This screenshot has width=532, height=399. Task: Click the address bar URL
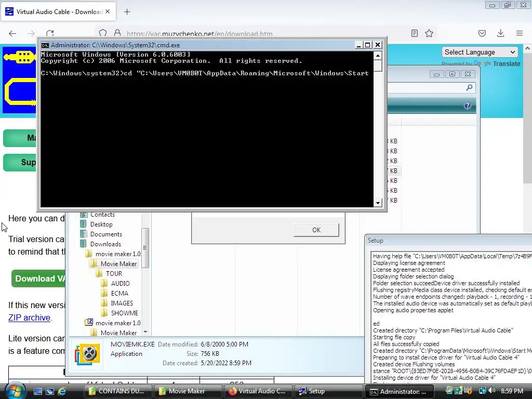199,34
